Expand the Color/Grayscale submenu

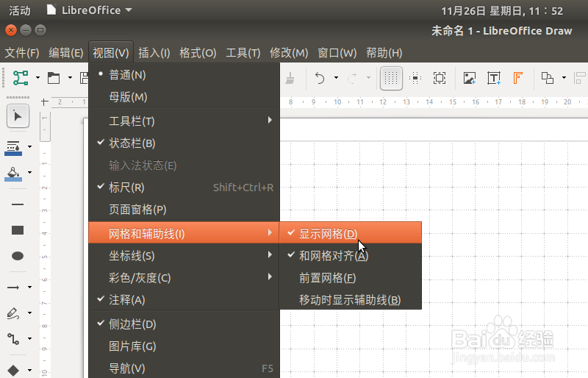click(184, 278)
